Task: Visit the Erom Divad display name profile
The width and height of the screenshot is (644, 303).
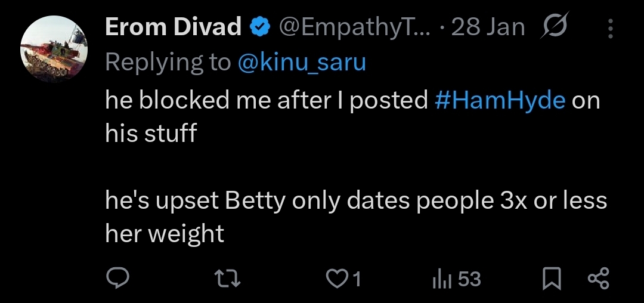Action: click(173, 27)
